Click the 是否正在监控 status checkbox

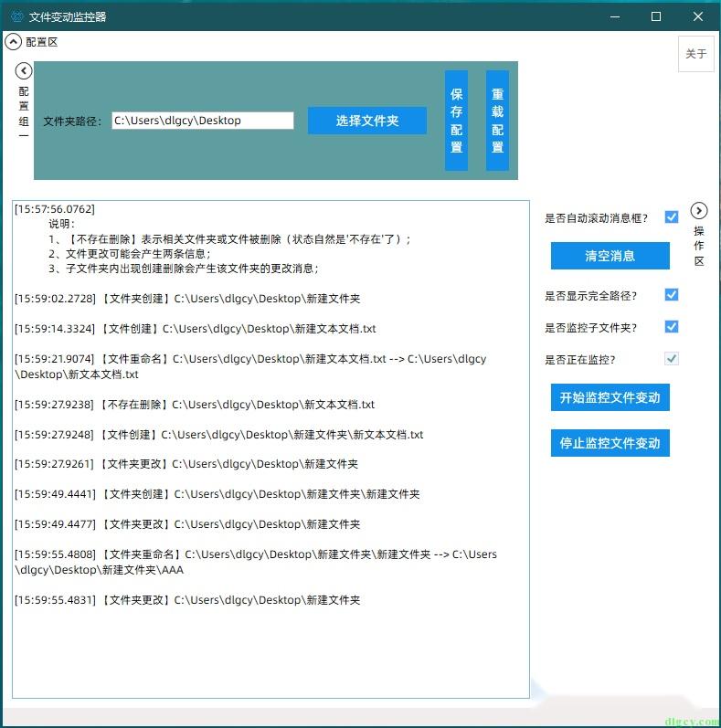point(672,359)
